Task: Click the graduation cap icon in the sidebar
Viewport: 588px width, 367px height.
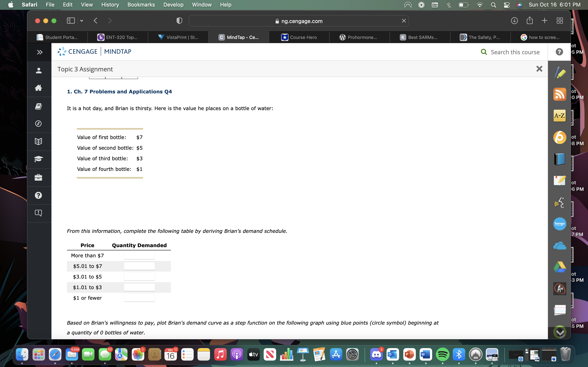Action: tap(39, 159)
